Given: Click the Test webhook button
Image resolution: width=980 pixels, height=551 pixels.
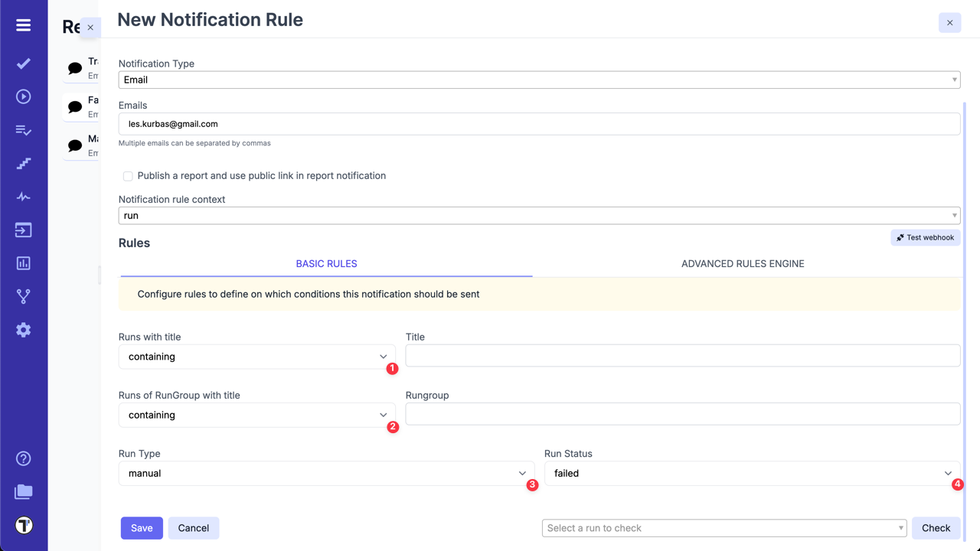Looking at the screenshot, I should (x=925, y=237).
